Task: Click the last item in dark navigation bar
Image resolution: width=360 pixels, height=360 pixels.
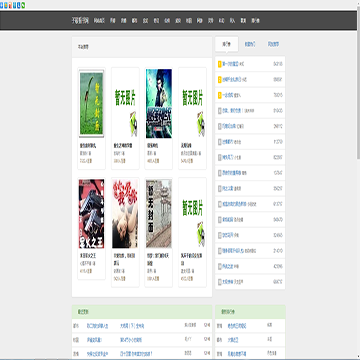Action: click(x=255, y=21)
